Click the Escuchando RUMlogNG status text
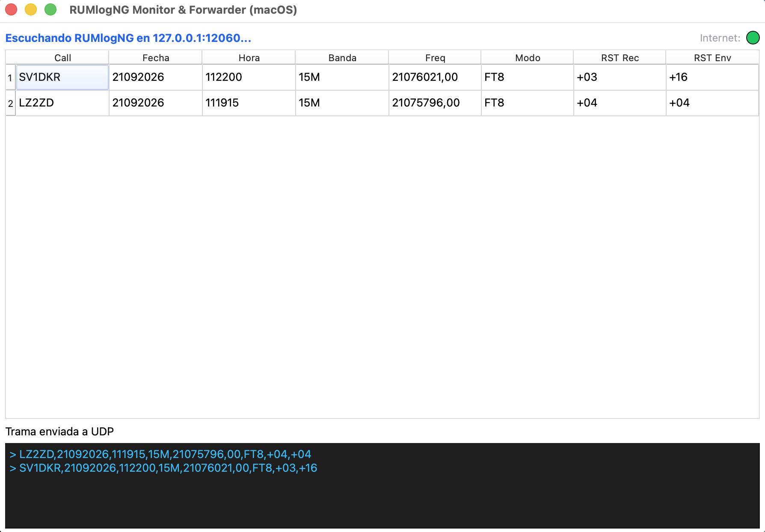Viewport: 765px width, 532px height. 128,38
